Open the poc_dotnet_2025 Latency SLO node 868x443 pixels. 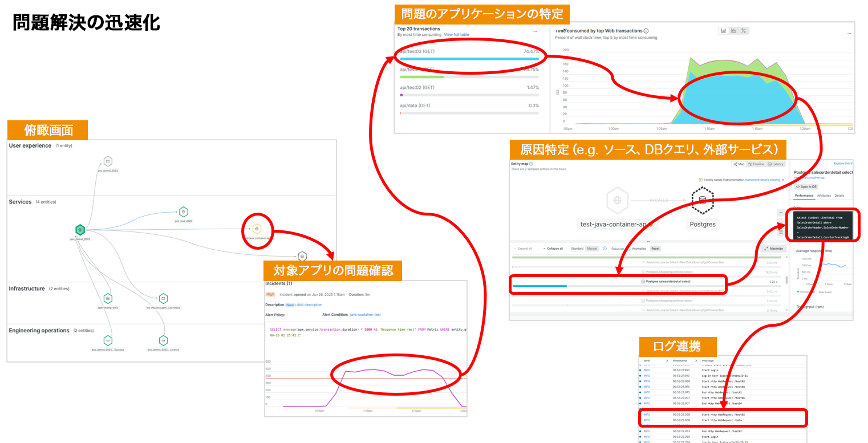coord(163,340)
